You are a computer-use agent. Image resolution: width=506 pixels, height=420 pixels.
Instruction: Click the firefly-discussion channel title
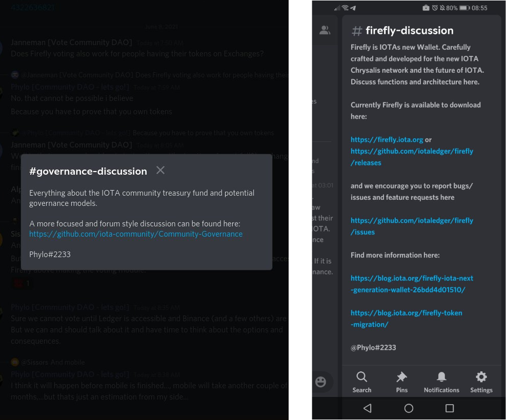pyautogui.click(x=409, y=31)
